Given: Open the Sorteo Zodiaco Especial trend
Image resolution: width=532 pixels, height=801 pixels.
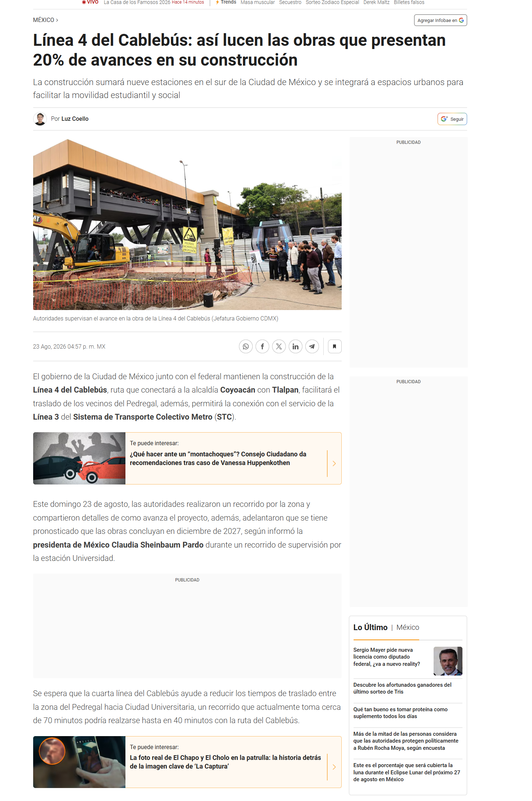Looking at the screenshot, I should pyautogui.click(x=332, y=2).
